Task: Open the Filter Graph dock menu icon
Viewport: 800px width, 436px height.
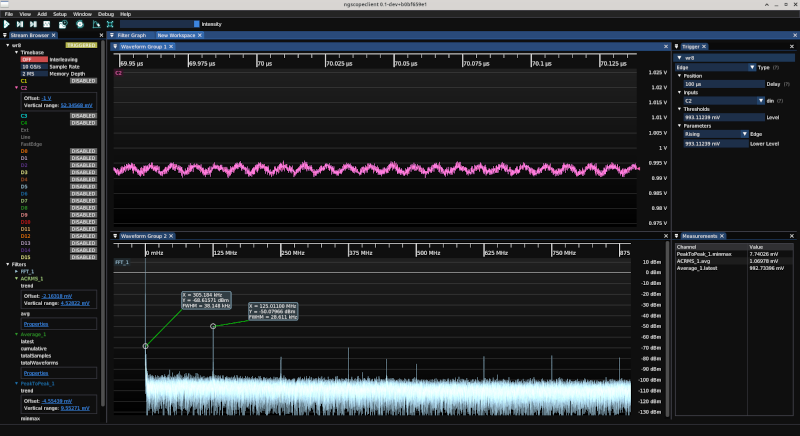Action: 112,35
